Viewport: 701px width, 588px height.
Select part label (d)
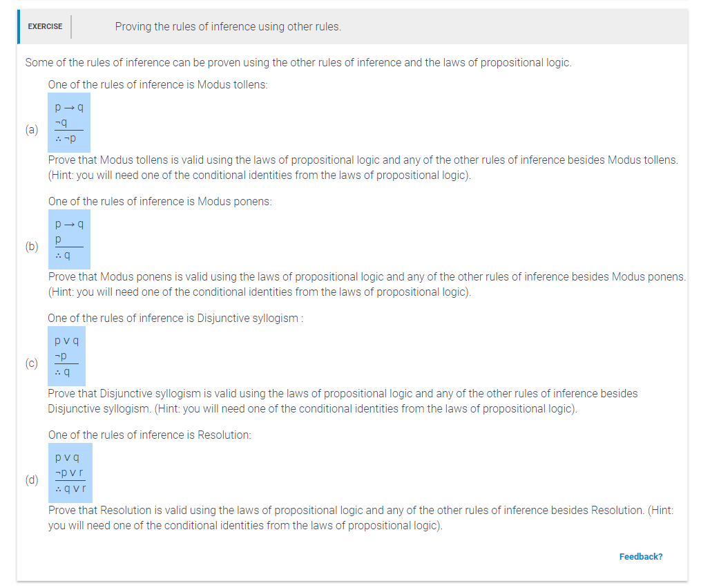(x=31, y=480)
